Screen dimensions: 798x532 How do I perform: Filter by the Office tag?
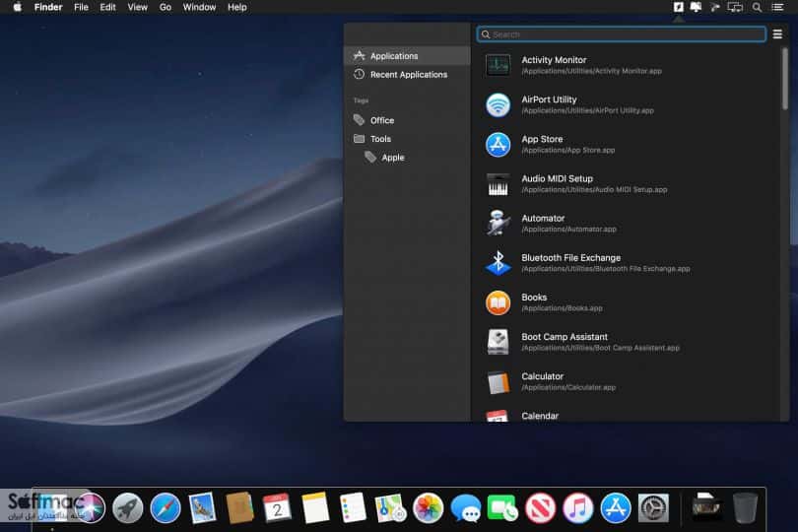(x=407, y=120)
